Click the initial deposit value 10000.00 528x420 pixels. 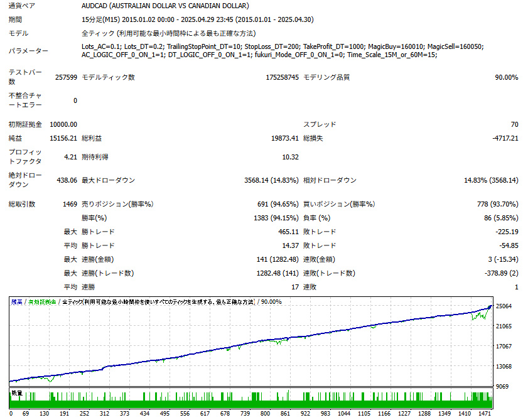click(63, 124)
